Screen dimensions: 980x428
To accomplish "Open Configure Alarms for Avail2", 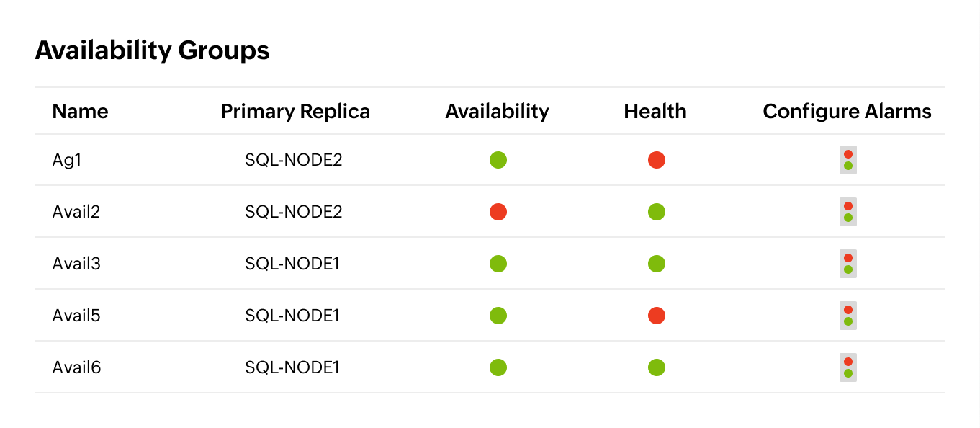I will [848, 212].
